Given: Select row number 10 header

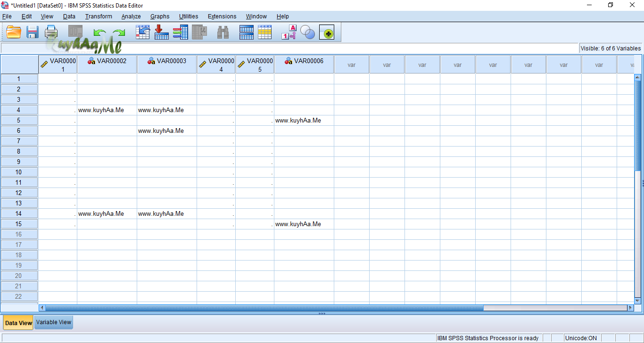Looking at the screenshot, I should point(19,172).
